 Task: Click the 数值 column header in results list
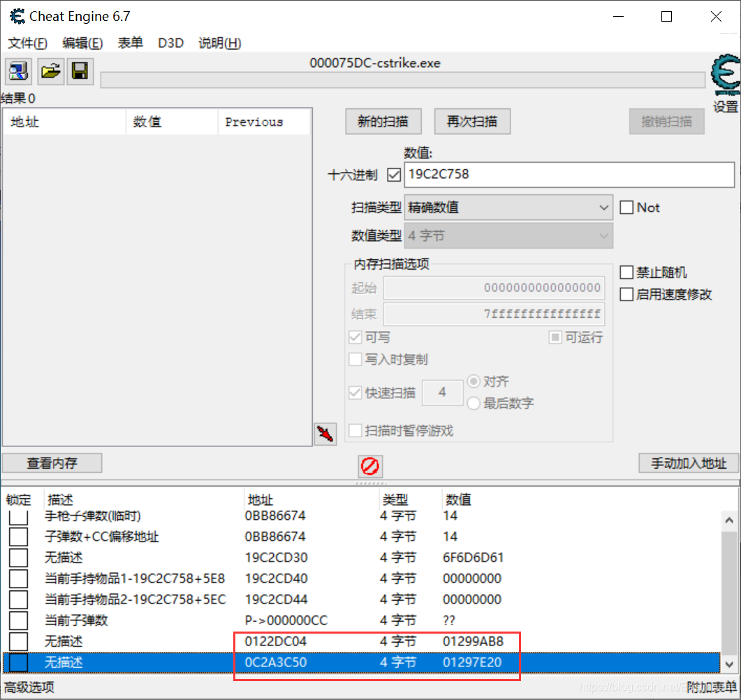point(172,122)
